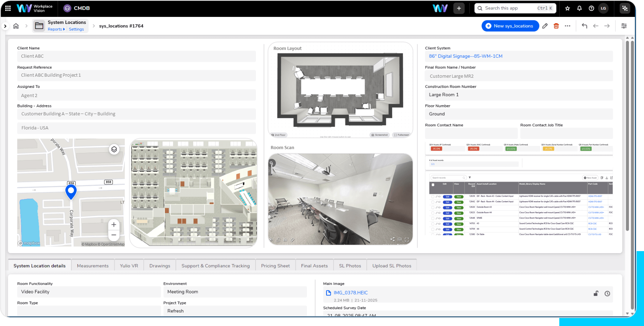
Task: Expand the Reports dropdown under System Locations
Action: click(56, 30)
